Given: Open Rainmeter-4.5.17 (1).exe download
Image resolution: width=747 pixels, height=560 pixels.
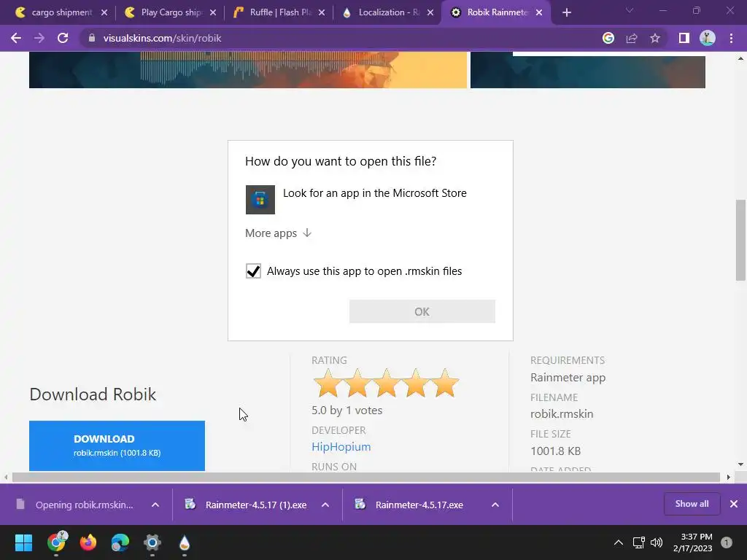Looking at the screenshot, I should (x=247, y=505).
